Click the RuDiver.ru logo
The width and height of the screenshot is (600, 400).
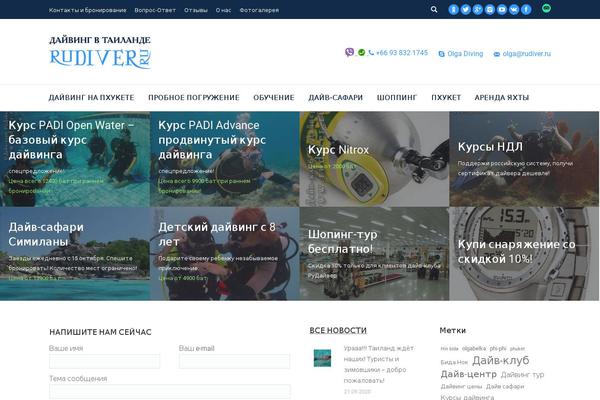point(100,52)
